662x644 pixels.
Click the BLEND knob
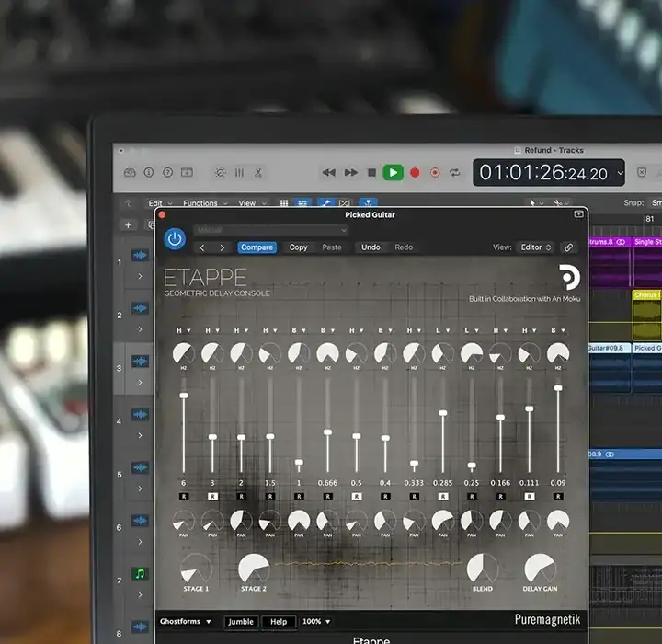pyautogui.click(x=482, y=569)
